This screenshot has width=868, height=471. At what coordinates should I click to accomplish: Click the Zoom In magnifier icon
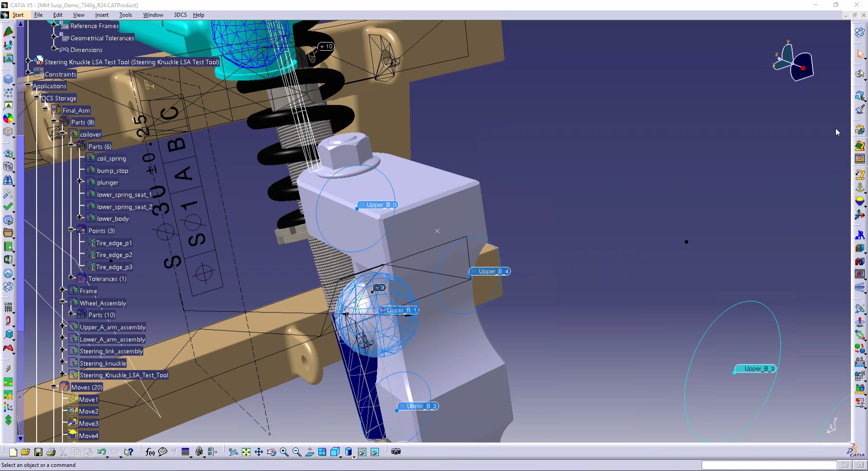point(284,452)
